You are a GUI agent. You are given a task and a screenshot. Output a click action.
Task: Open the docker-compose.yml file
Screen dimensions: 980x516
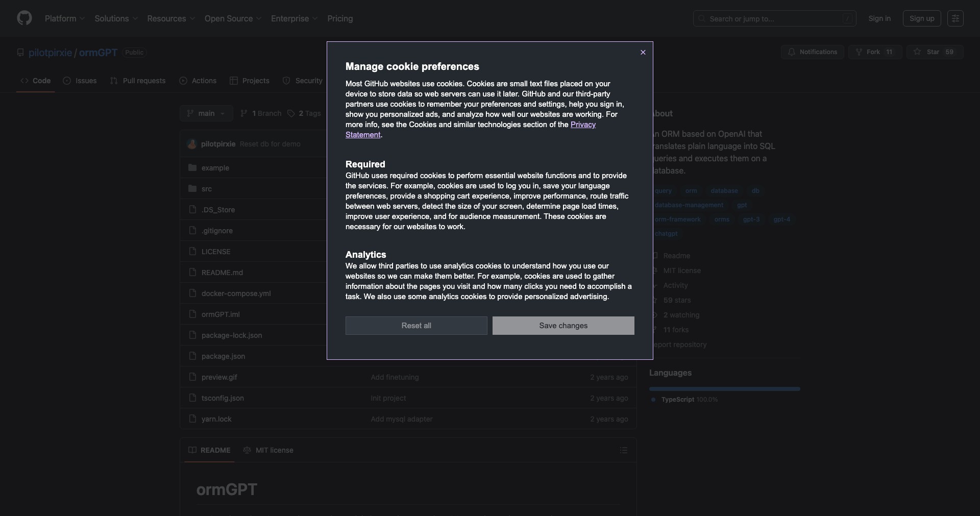pos(236,293)
